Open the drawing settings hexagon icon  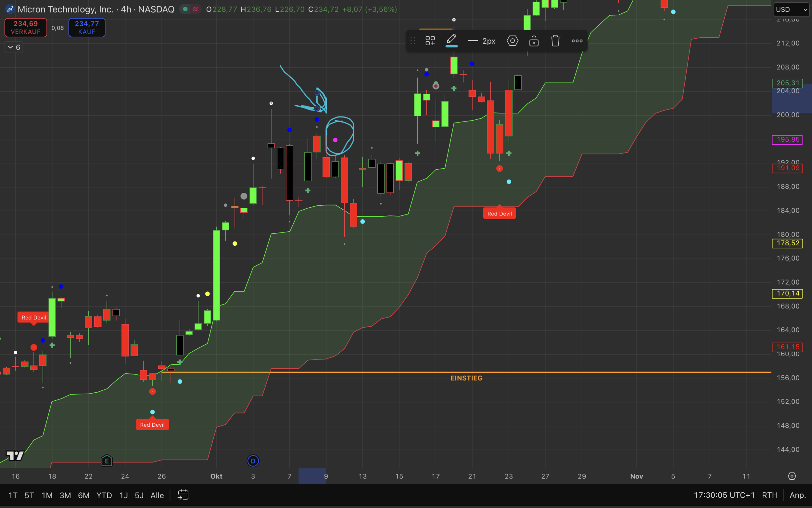coord(512,41)
